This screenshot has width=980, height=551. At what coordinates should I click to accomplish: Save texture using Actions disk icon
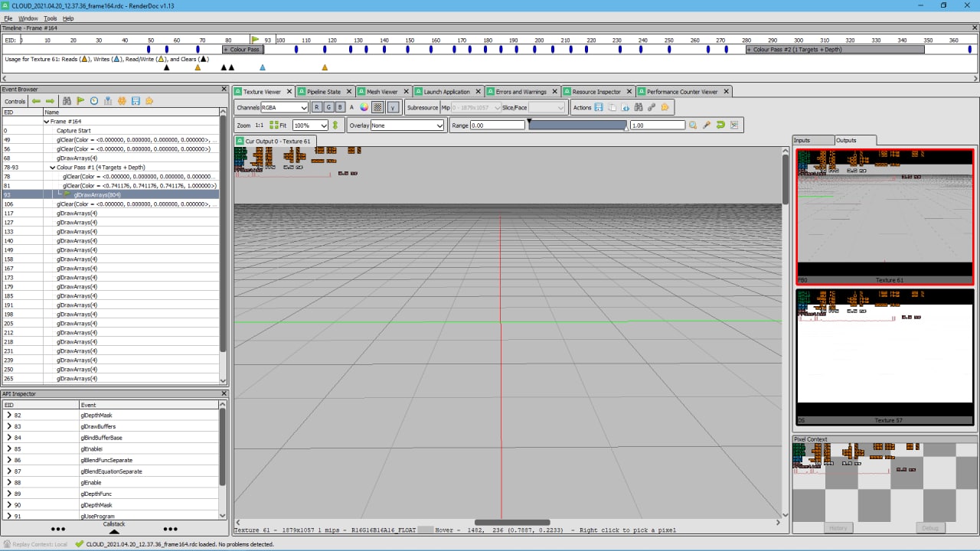coord(599,107)
